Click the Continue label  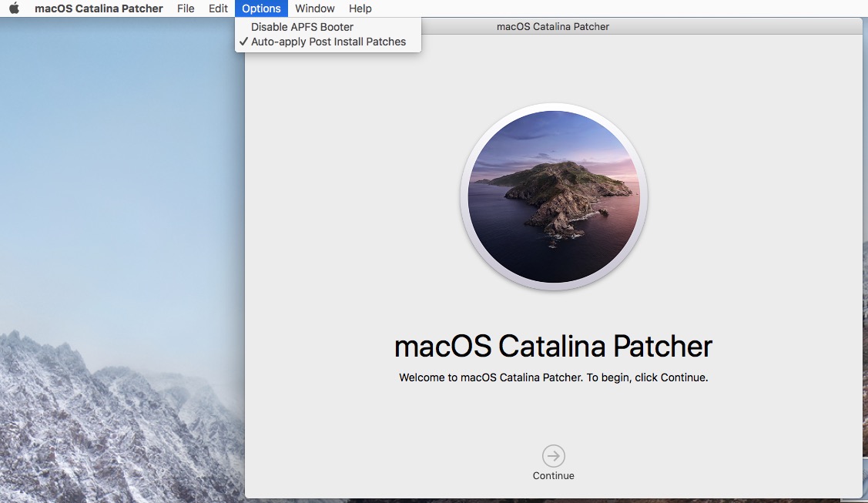click(553, 475)
